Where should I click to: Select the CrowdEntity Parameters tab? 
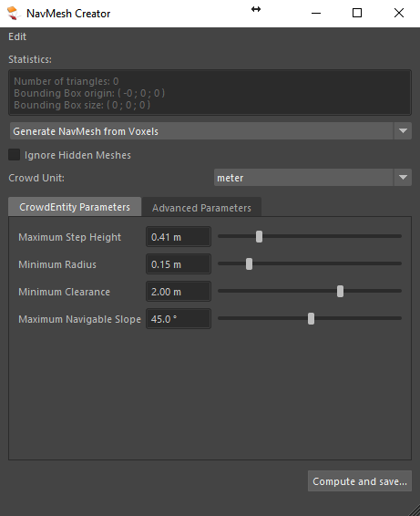75,207
